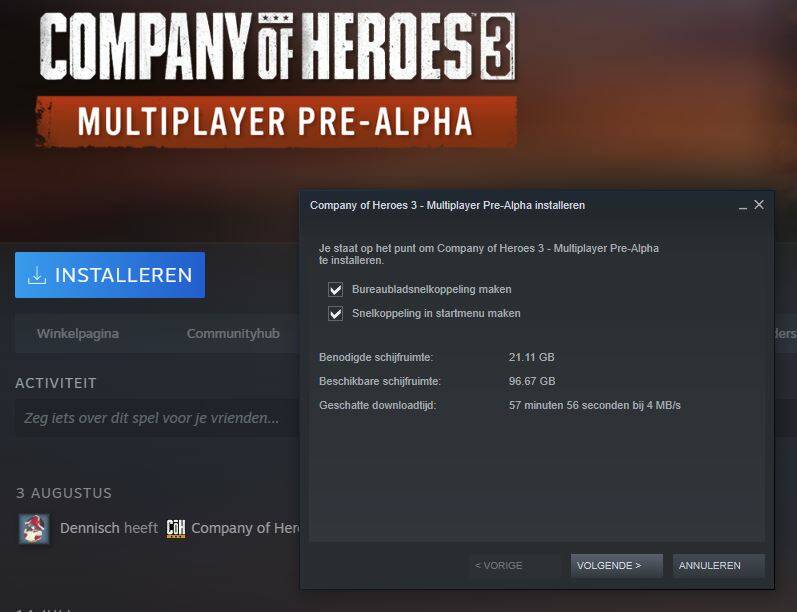Close the install dialog with X

759,205
